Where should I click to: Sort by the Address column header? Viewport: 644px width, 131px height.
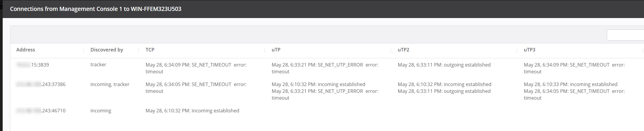click(x=26, y=50)
